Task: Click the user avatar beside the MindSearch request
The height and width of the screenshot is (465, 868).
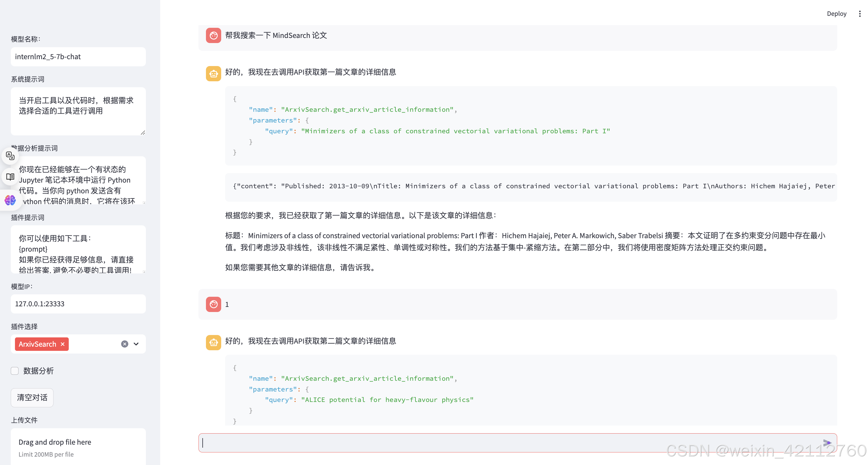Action: (213, 35)
